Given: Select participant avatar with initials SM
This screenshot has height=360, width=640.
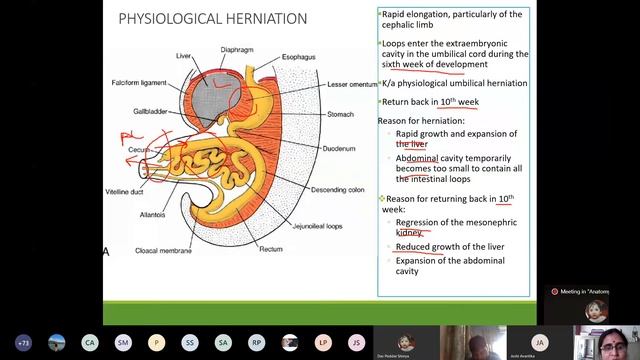Looking at the screenshot, I should pos(123,343).
